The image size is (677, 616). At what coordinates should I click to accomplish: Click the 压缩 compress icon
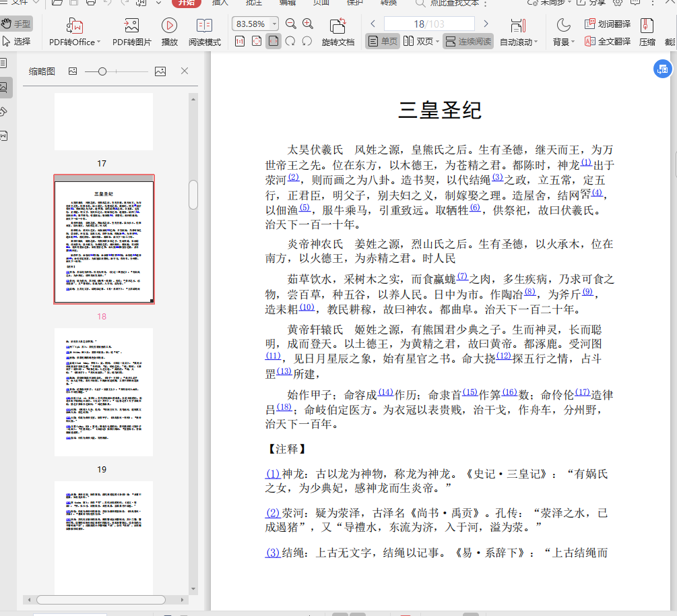647,32
